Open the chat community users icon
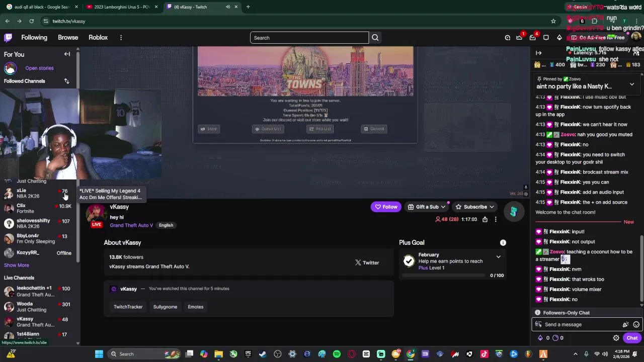The height and width of the screenshot is (362, 644). (x=635, y=53)
